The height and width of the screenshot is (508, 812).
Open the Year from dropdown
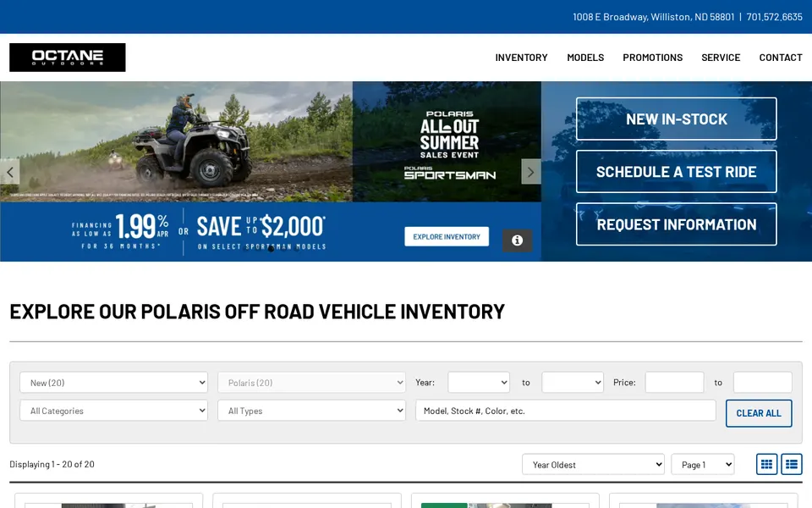[479, 383]
